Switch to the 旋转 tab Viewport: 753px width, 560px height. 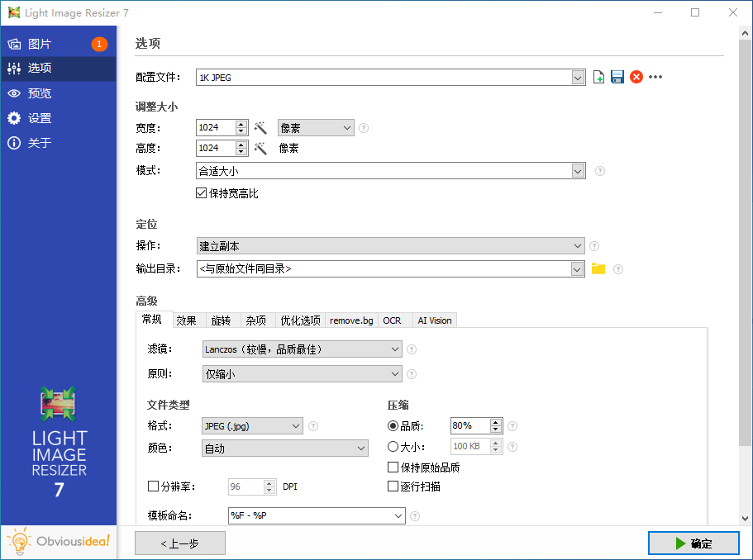coord(222,320)
